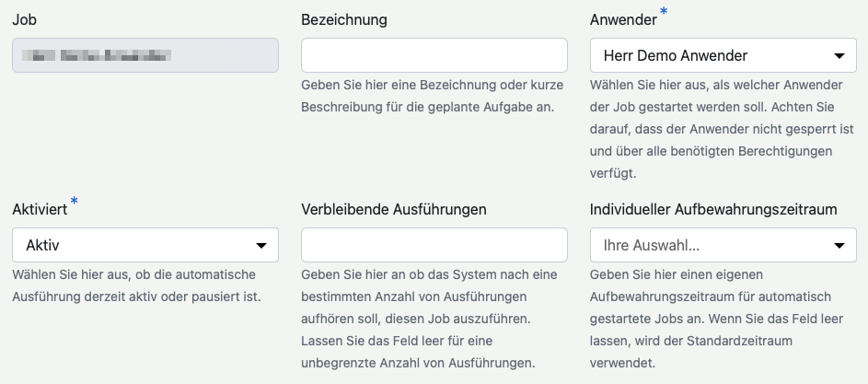Click the 'Aktiviert' field label
Viewport: 868px width, 384px height.
pos(39,209)
